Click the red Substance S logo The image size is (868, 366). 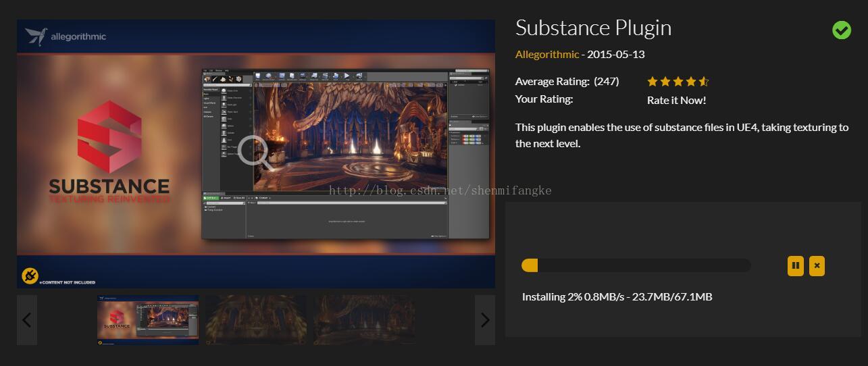point(109,137)
